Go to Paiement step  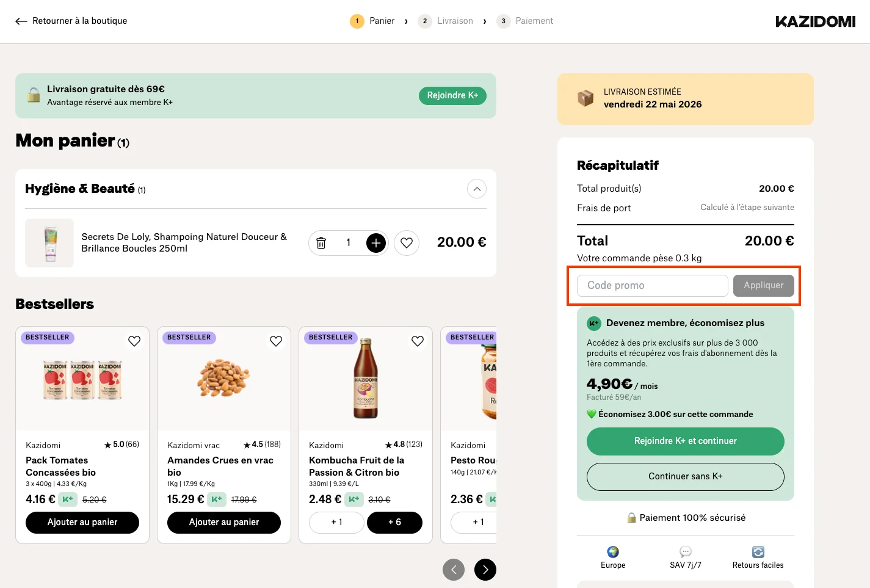pyautogui.click(x=525, y=21)
